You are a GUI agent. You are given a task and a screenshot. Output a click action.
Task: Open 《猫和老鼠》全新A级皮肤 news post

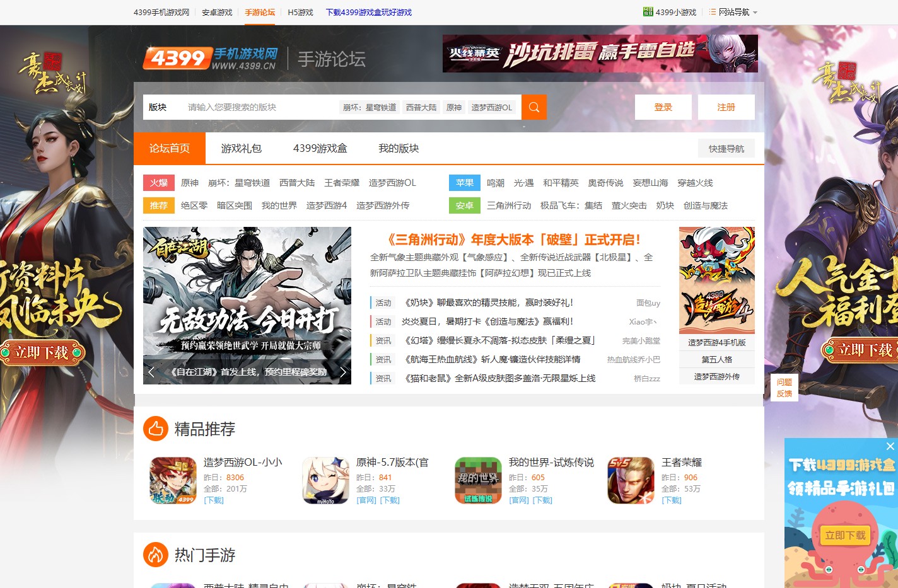point(498,378)
